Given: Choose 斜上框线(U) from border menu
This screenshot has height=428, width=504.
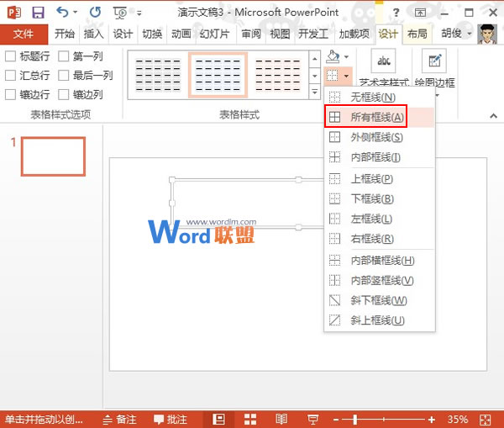Looking at the screenshot, I should [x=380, y=320].
